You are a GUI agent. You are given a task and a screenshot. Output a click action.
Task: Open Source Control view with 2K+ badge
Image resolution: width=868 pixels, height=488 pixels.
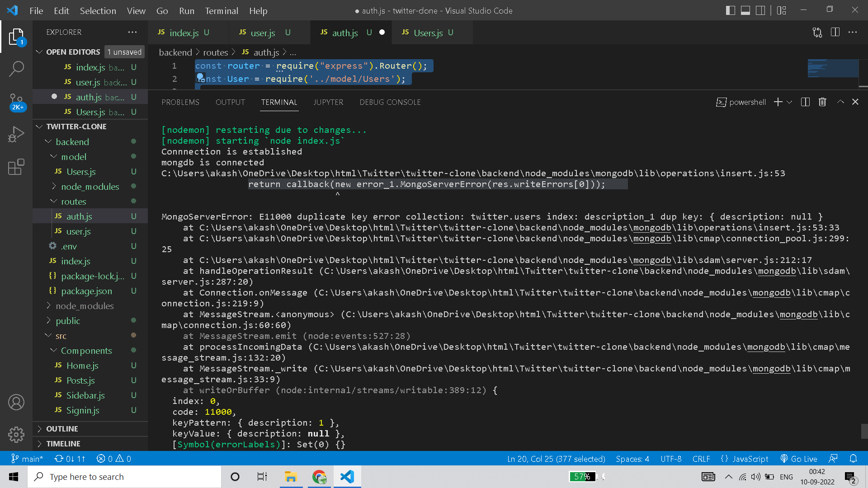coord(16,102)
